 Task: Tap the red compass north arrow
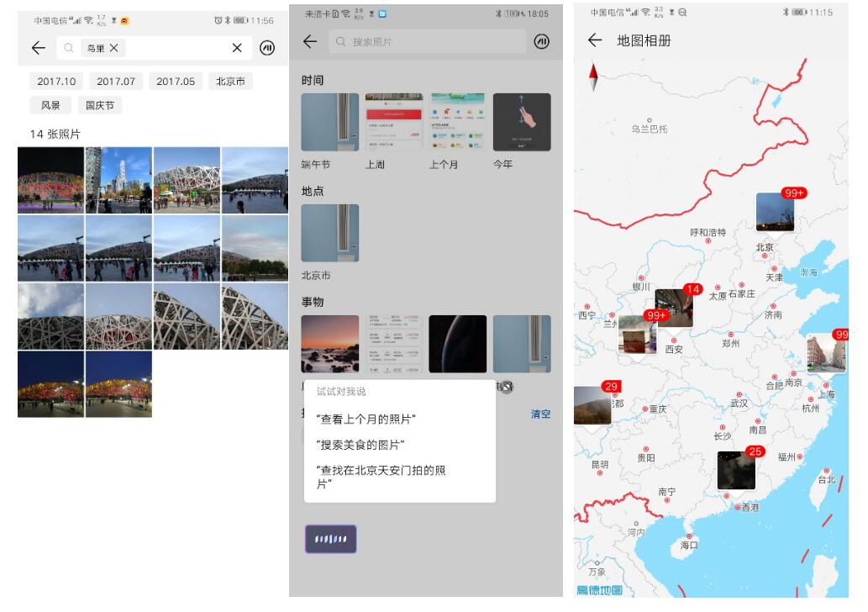[593, 77]
